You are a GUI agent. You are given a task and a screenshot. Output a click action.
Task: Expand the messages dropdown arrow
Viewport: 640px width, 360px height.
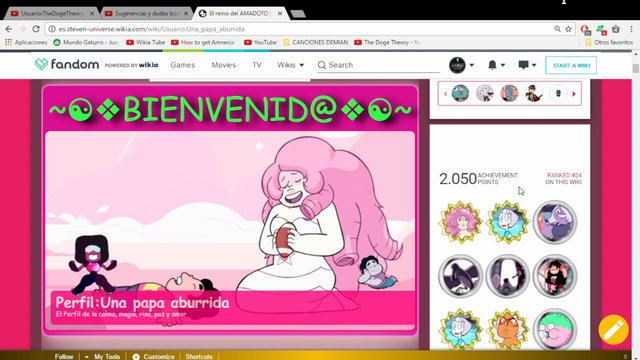point(534,65)
